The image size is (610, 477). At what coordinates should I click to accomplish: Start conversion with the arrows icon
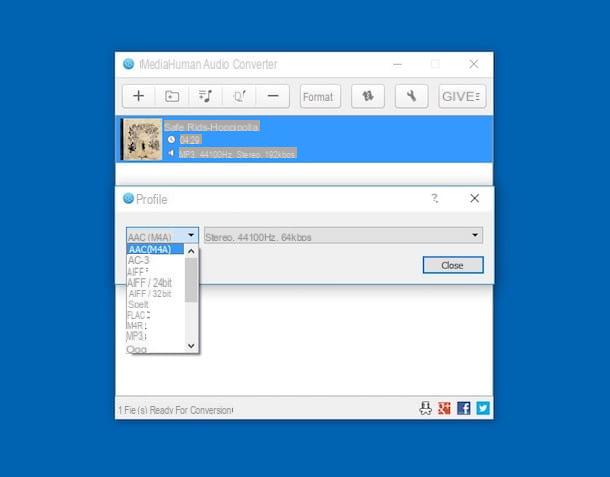[368, 96]
